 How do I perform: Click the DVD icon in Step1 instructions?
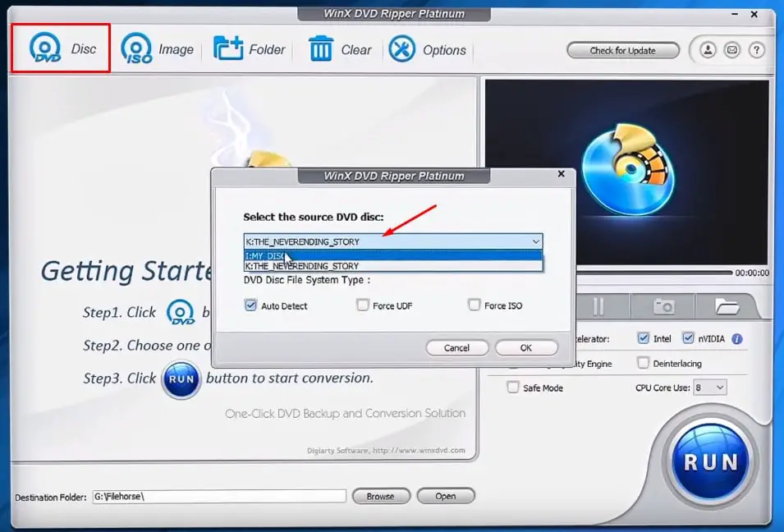tap(181, 312)
